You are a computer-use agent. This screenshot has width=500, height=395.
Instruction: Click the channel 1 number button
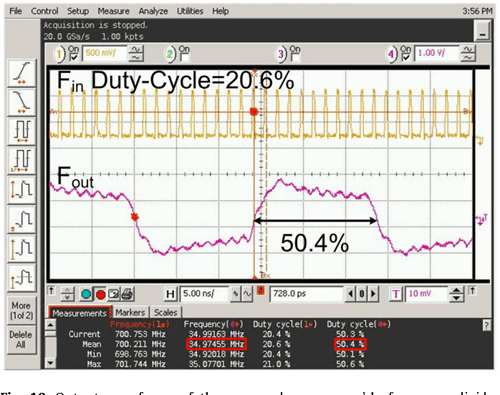60,54
